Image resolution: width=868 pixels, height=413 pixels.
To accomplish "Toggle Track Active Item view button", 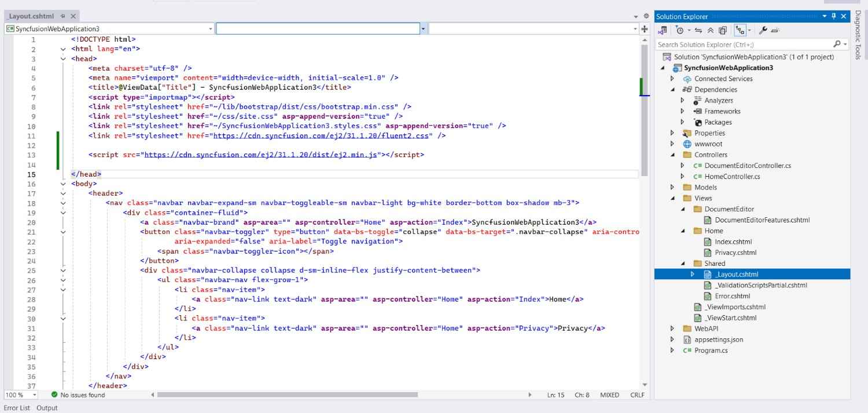I will tap(740, 30).
